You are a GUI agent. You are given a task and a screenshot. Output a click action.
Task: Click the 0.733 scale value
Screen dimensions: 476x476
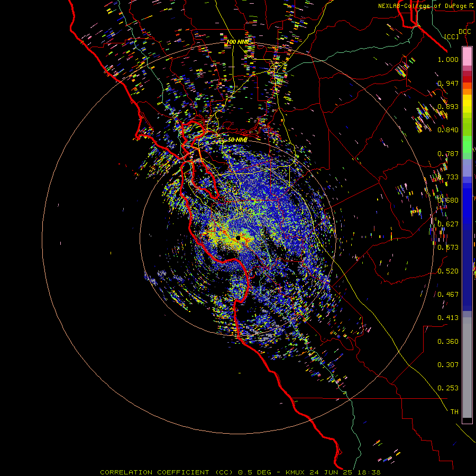[x=448, y=177]
